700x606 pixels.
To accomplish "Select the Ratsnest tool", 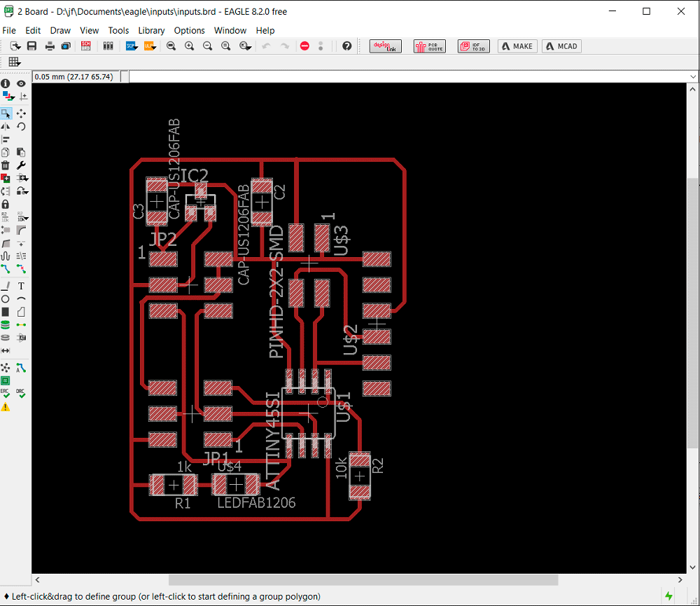I will tap(6, 368).
